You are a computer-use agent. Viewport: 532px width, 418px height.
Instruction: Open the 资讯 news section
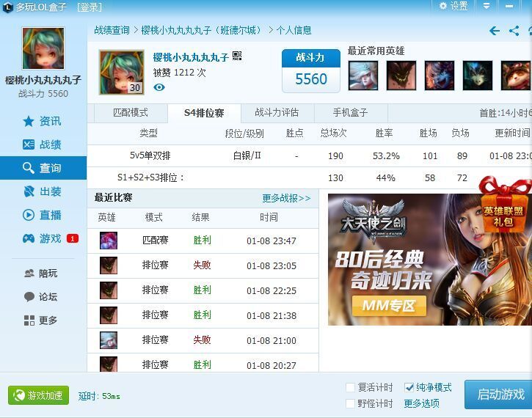[42, 121]
